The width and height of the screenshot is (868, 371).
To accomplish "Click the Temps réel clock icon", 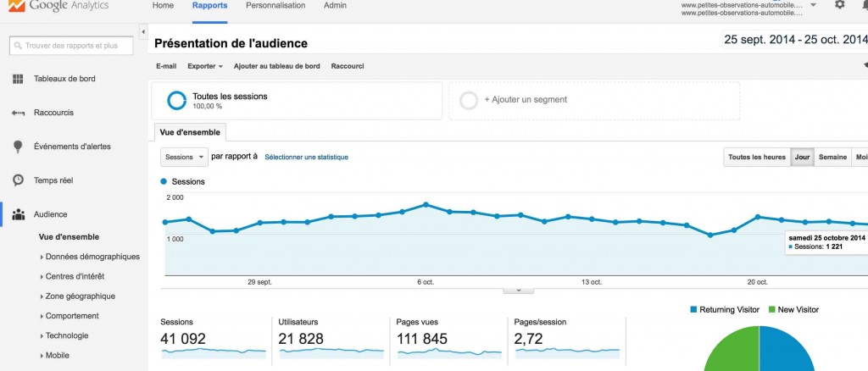I will (18, 180).
